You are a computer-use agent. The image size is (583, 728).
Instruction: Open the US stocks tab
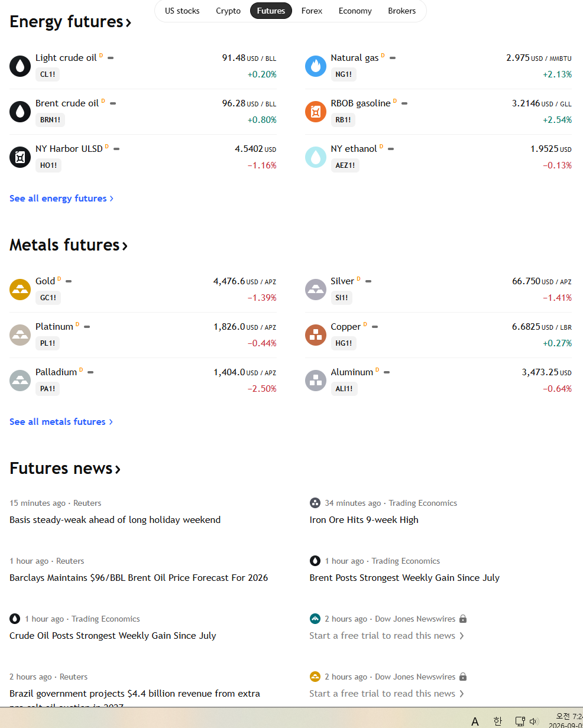182,11
